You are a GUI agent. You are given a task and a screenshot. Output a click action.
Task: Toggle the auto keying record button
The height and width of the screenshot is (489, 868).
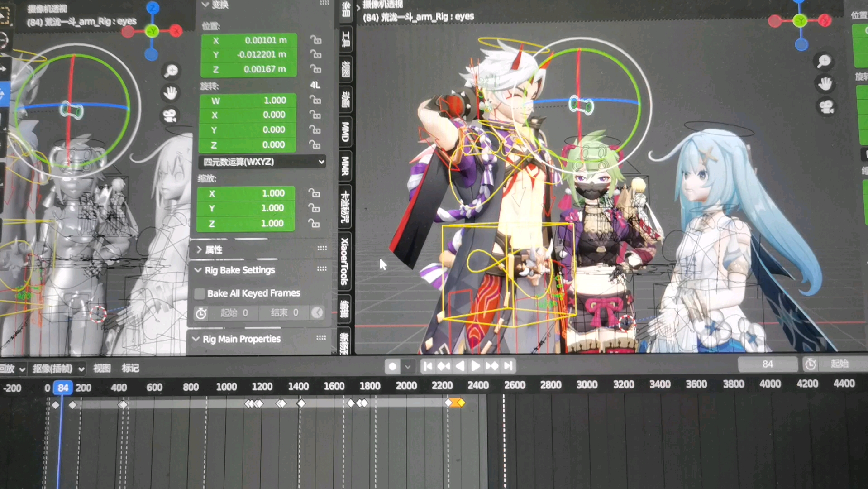392,366
